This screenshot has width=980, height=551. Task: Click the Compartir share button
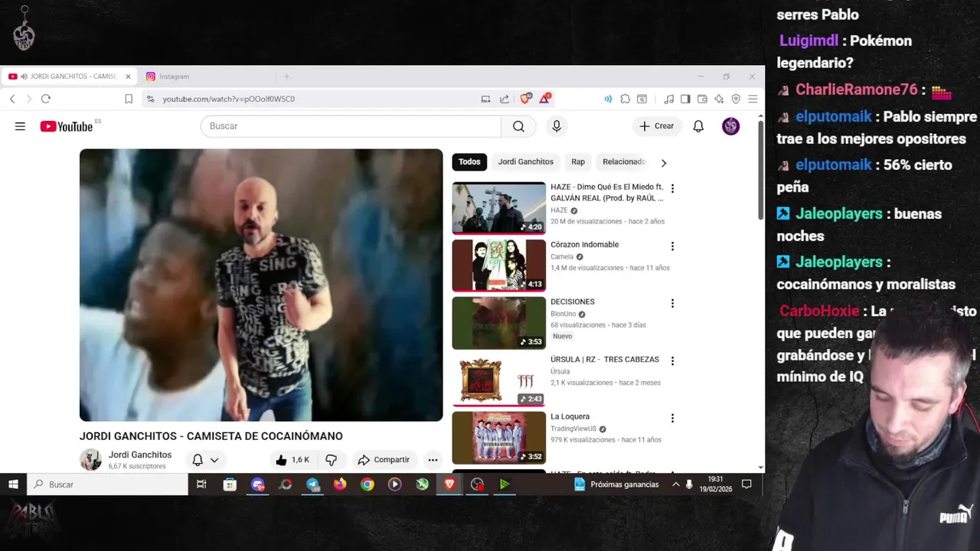pyautogui.click(x=384, y=460)
